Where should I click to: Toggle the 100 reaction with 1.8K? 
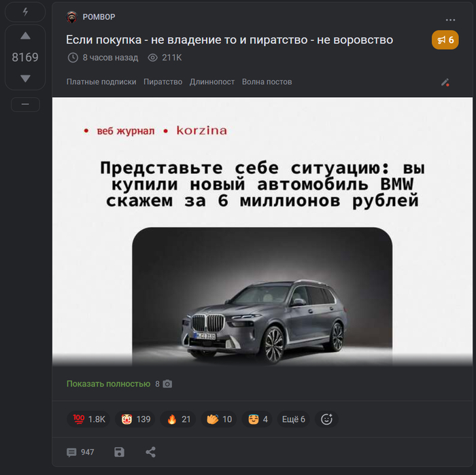pyautogui.click(x=88, y=419)
